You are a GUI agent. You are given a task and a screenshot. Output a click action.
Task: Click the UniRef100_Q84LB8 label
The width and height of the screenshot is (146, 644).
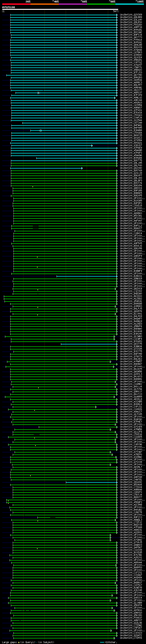click(131, 45)
